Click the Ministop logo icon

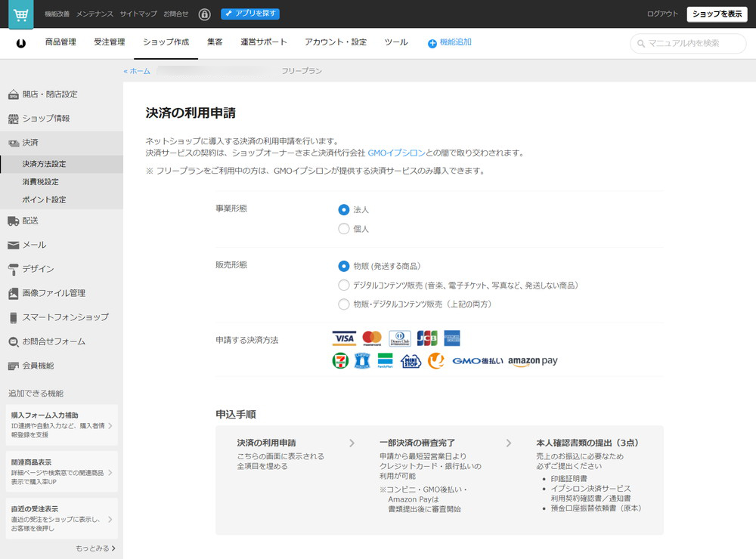click(x=411, y=360)
